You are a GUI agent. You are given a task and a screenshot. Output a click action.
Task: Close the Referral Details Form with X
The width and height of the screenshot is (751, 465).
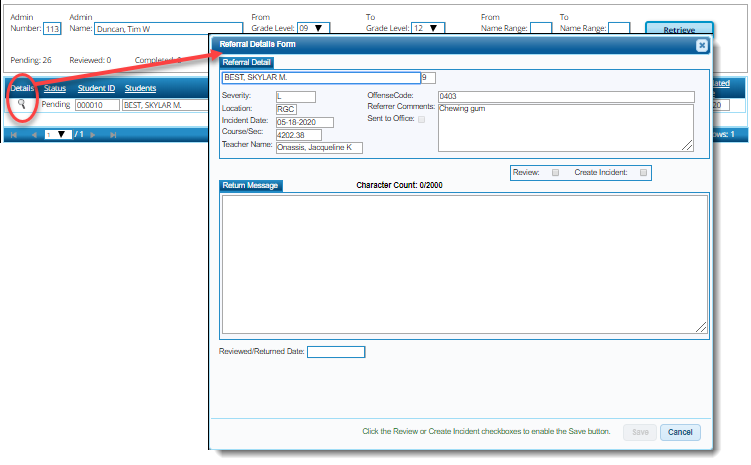702,45
